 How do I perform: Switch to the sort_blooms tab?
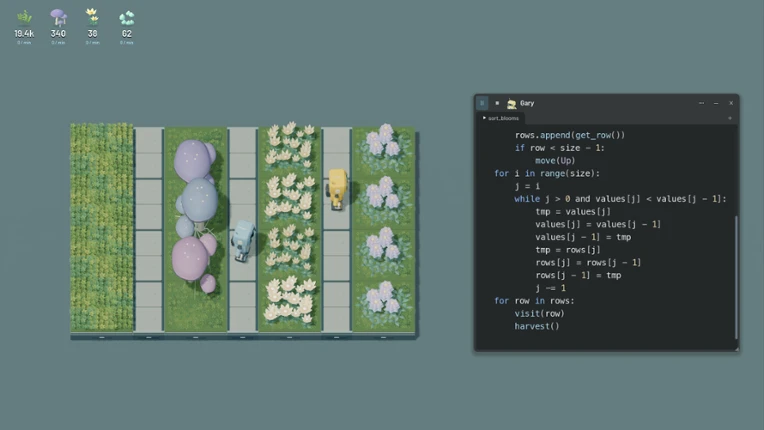pyautogui.click(x=501, y=118)
